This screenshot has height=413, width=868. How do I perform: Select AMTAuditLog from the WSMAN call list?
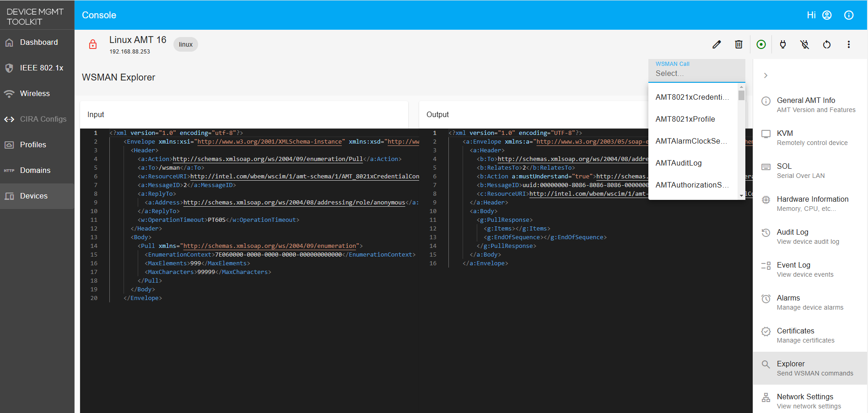pyautogui.click(x=678, y=163)
